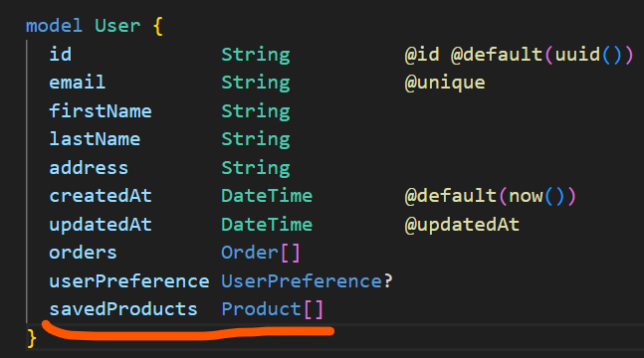The height and width of the screenshot is (358, 644).
Task: Click the @default(now()) attribute
Action: [x=491, y=196]
